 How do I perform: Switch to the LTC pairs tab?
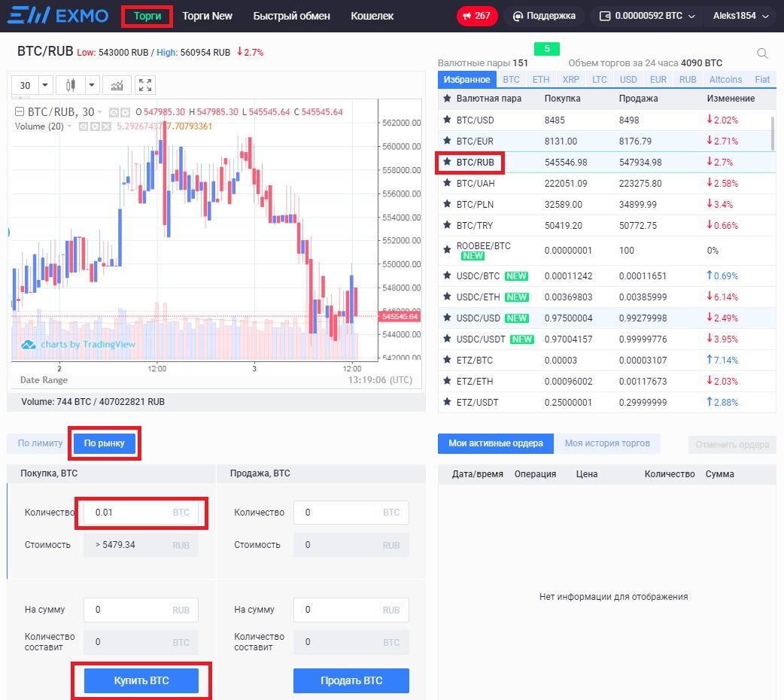(x=599, y=80)
